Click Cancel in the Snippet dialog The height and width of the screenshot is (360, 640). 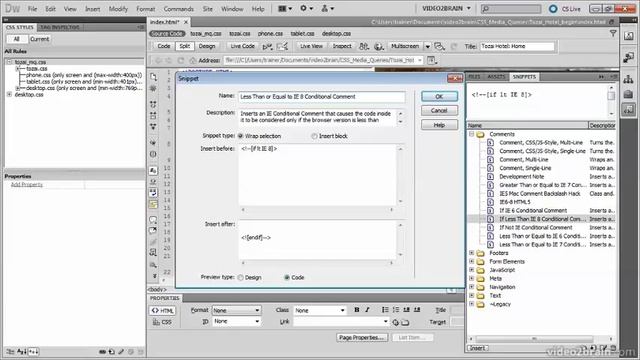click(439, 111)
